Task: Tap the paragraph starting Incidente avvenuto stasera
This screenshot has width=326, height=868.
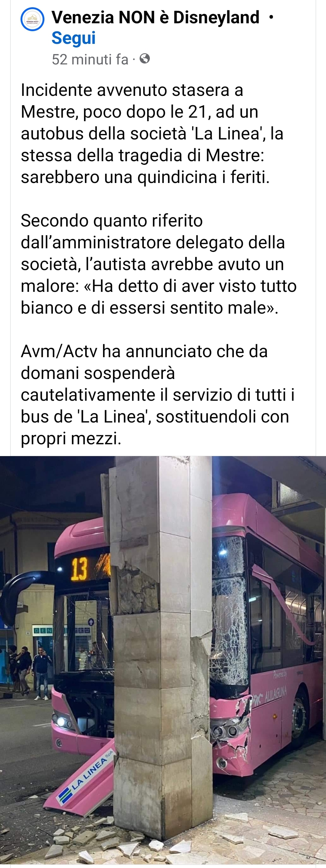Action: 152,133
